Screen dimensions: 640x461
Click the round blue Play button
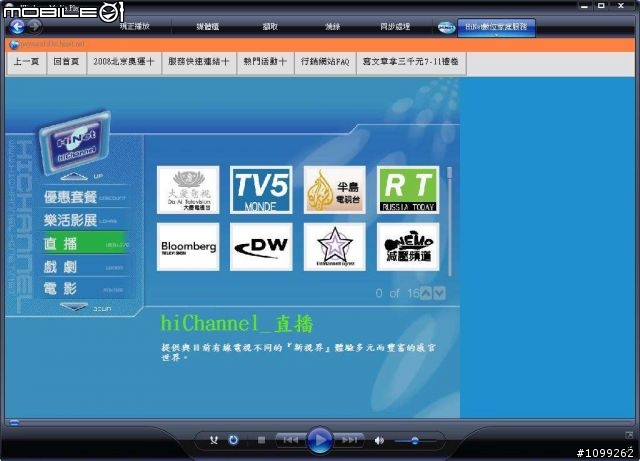320,440
